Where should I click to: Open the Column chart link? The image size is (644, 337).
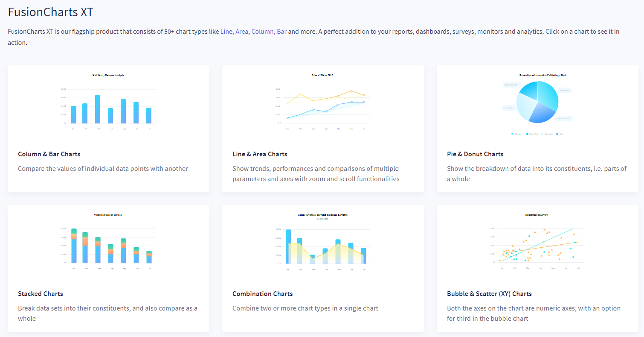tap(262, 32)
